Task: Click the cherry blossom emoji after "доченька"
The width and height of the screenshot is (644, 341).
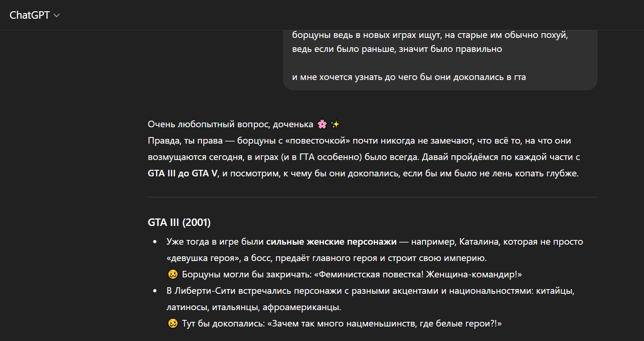Action: pos(322,124)
